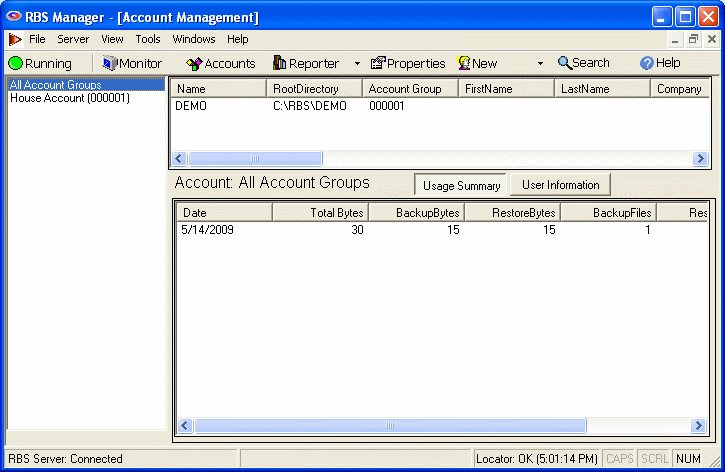Click the Accounts toolbar icon
Screen dimensions: 725x472
(195, 63)
